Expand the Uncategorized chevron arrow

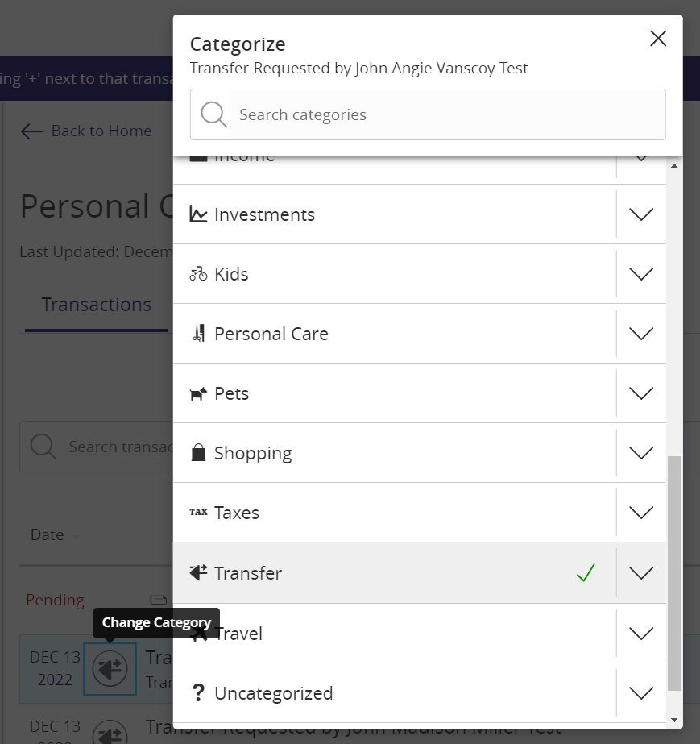[641, 693]
